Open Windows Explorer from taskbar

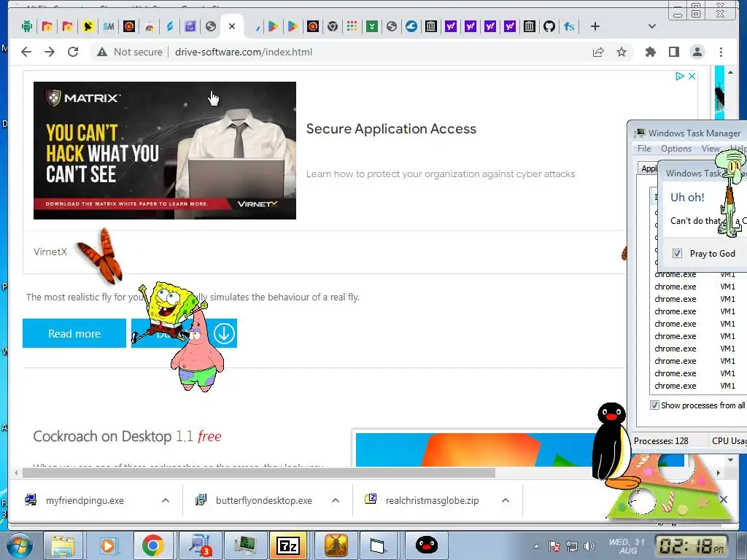click(x=63, y=545)
